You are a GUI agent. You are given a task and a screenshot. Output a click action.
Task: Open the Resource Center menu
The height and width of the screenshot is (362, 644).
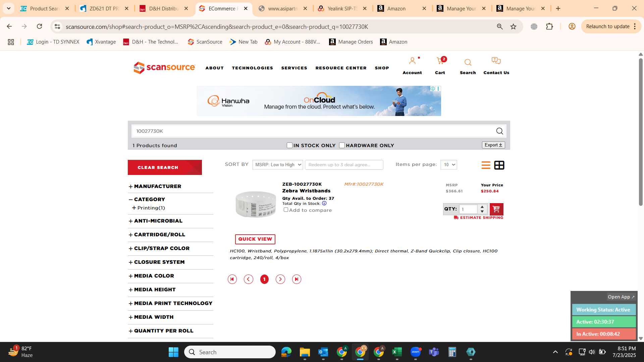tap(341, 68)
